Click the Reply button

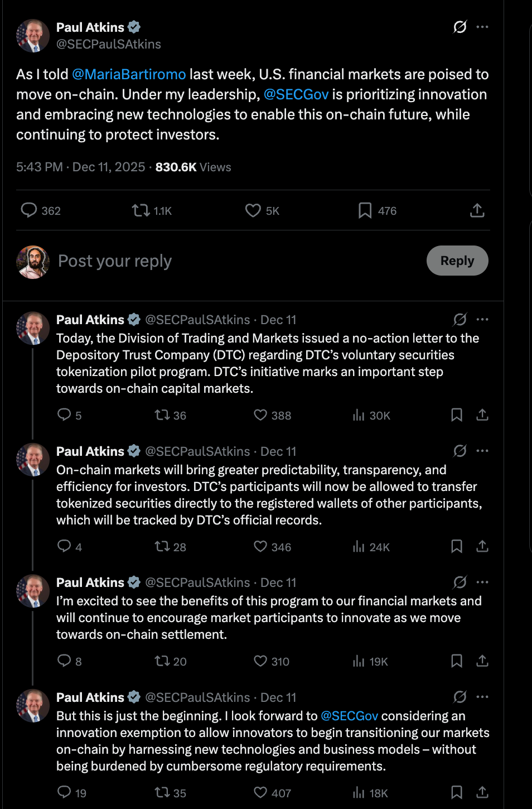coord(457,261)
